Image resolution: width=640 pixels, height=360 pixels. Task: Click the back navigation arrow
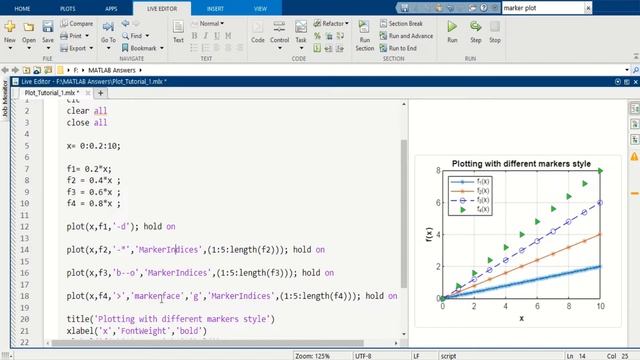5,70
